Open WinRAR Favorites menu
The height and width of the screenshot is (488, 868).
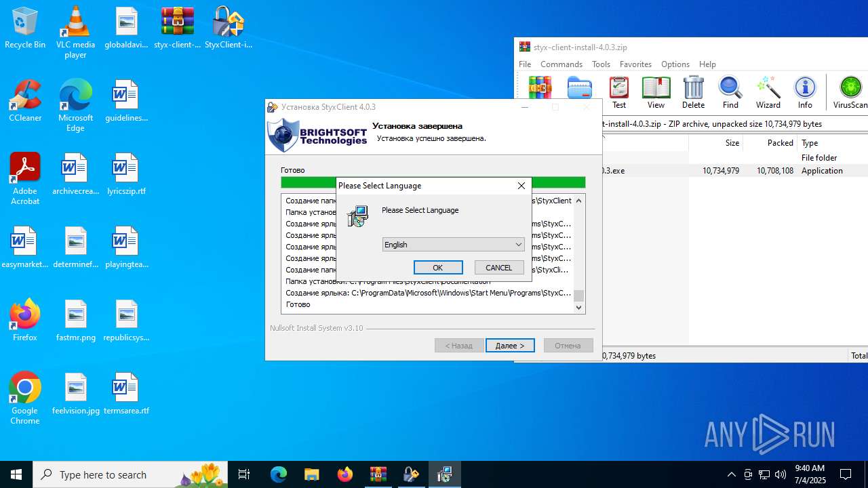635,64
